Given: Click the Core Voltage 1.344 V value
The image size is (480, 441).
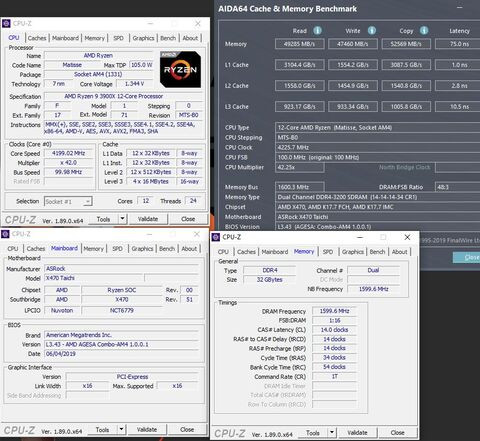Looking at the screenshot, I should pyautogui.click(x=135, y=84).
